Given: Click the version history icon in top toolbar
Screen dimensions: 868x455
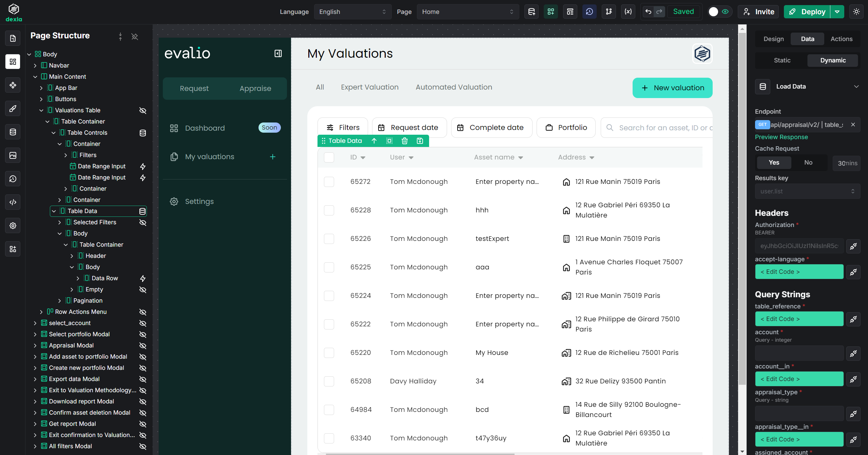Looking at the screenshot, I should (589, 12).
